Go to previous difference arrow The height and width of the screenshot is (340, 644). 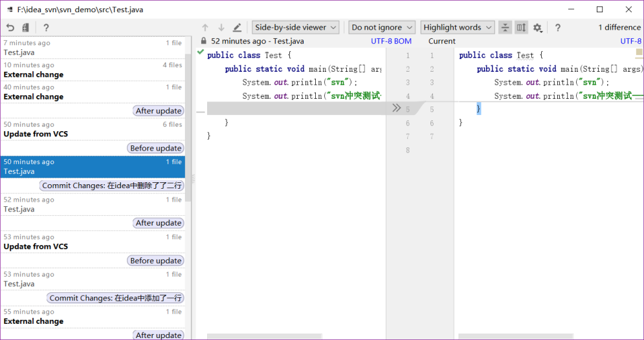click(205, 28)
